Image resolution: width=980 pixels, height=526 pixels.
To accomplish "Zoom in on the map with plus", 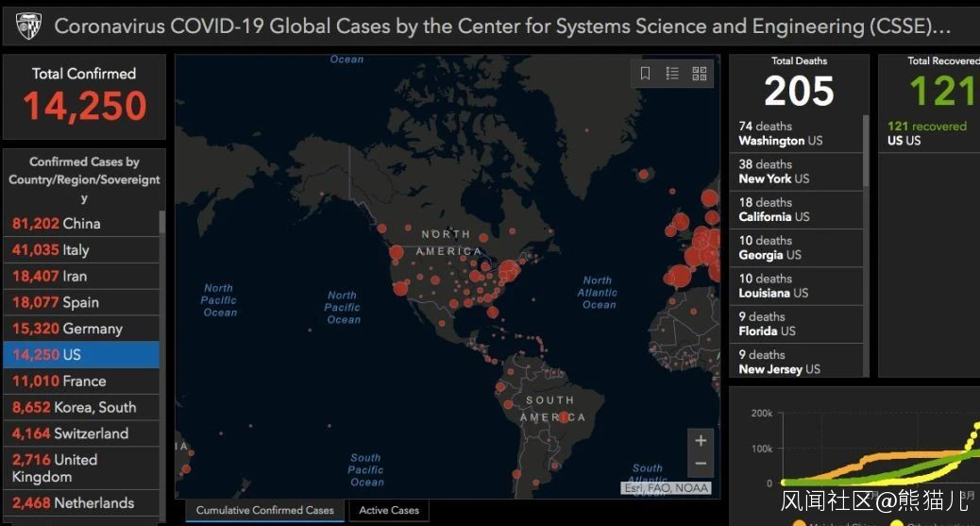I will pos(701,440).
